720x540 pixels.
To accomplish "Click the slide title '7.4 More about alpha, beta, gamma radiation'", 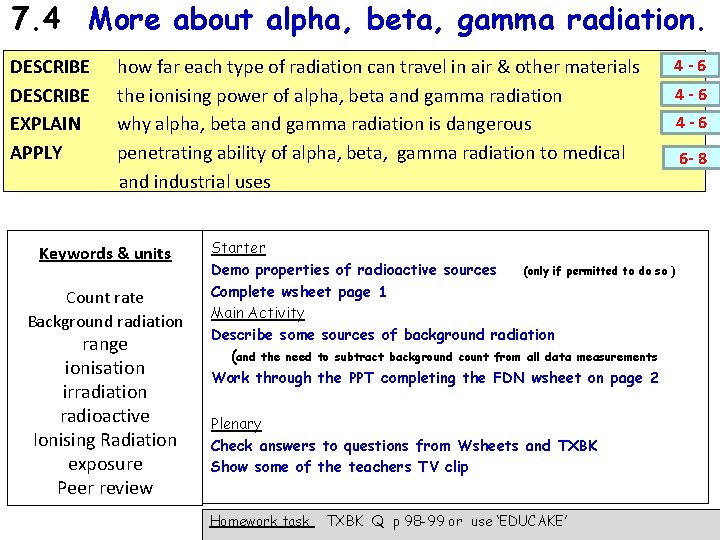I will click(x=357, y=19).
